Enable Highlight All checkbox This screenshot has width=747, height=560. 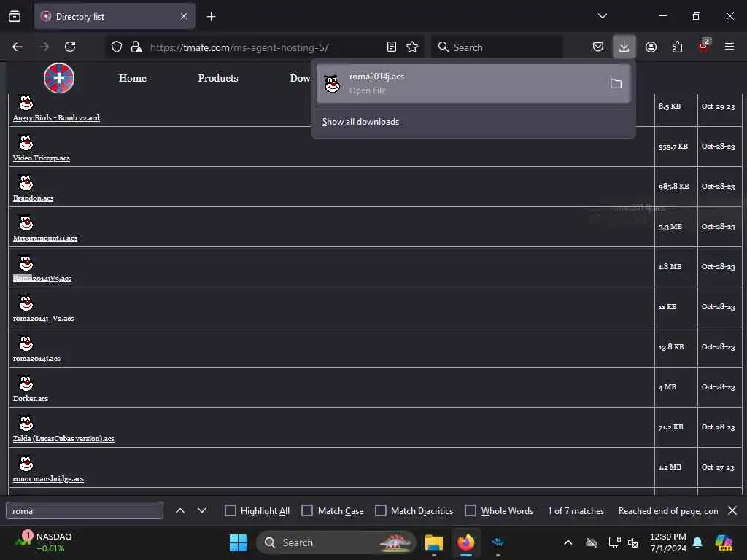230,510
